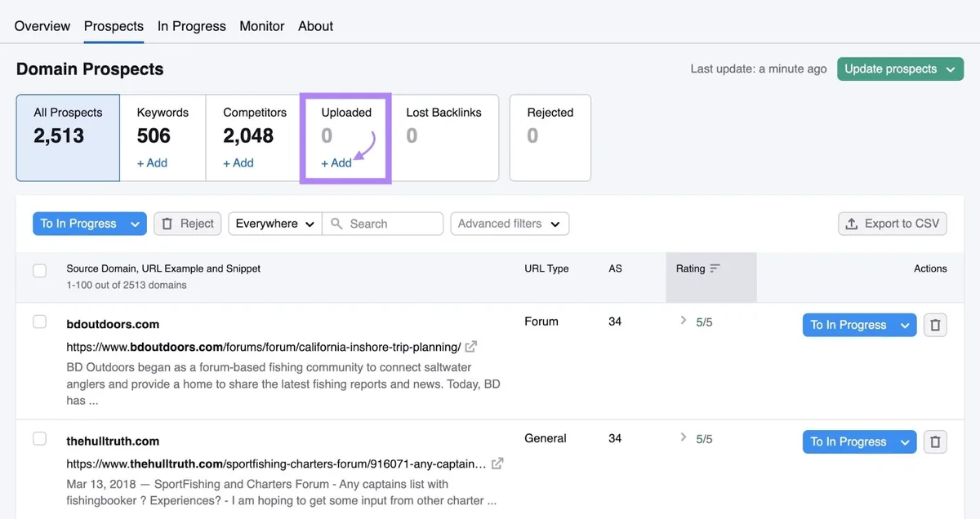Select the All Prospects 2,513 card
This screenshot has height=519, width=980.
68,137
